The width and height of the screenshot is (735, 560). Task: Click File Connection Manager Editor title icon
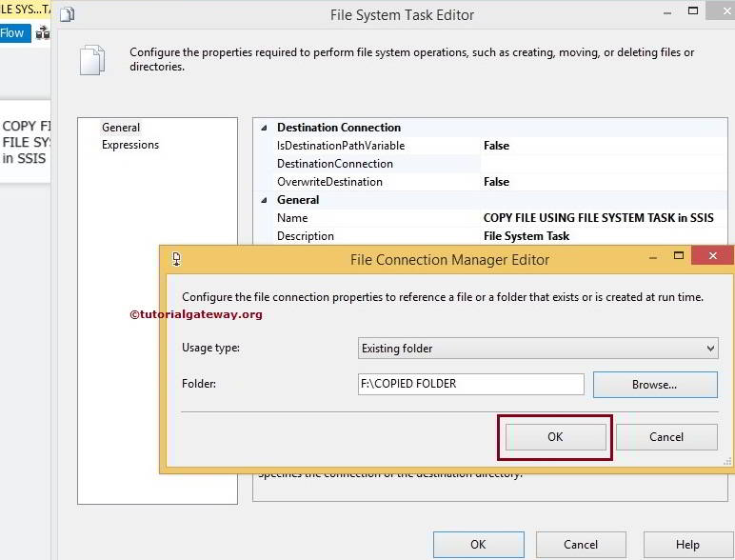click(x=177, y=259)
